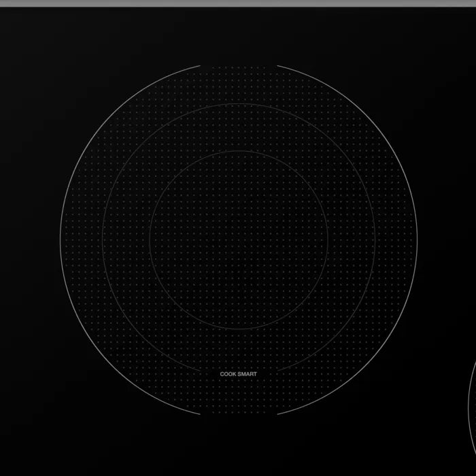Tap the top edge of the innermost circle outline
This screenshot has height=476, width=476.
(239, 150)
